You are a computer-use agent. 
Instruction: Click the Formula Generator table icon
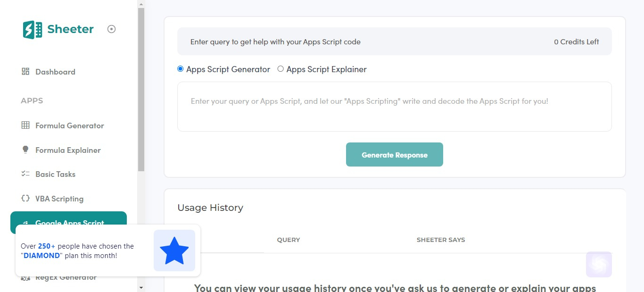[x=25, y=125]
